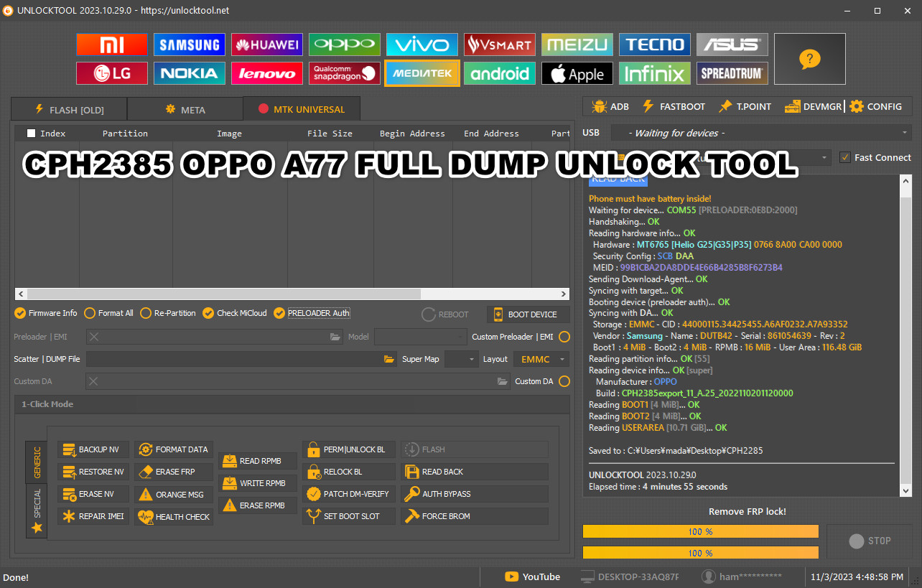Uncheck the Fast Connect checkbox
The width and height of the screenshot is (922, 588).
845,158
